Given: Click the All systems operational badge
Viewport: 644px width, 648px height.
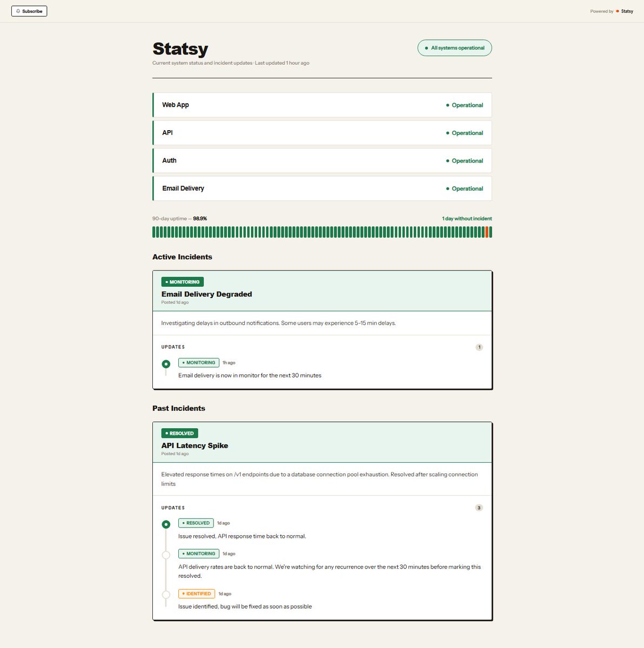Looking at the screenshot, I should point(454,48).
